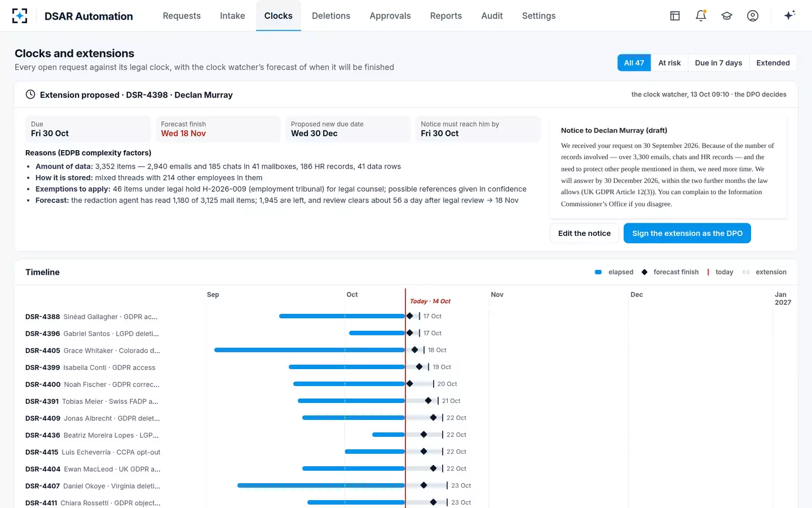Sign the extension as the DPO
Image resolution: width=812 pixels, height=508 pixels.
[687, 233]
